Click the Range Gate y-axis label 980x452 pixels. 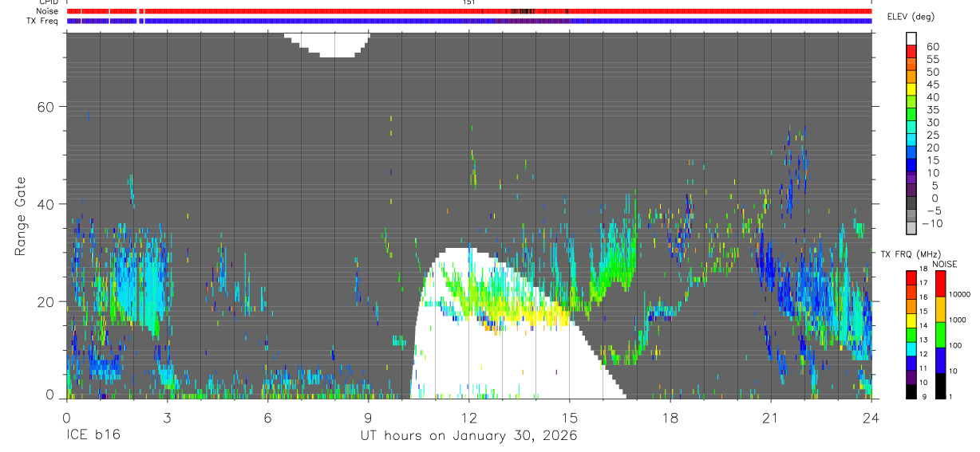[x=22, y=217]
